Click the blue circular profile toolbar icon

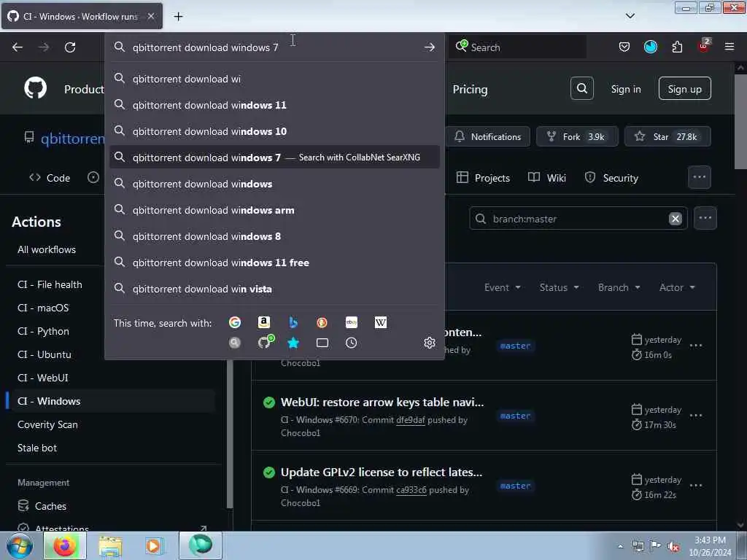pyautogui.click(x=650, y=47)
